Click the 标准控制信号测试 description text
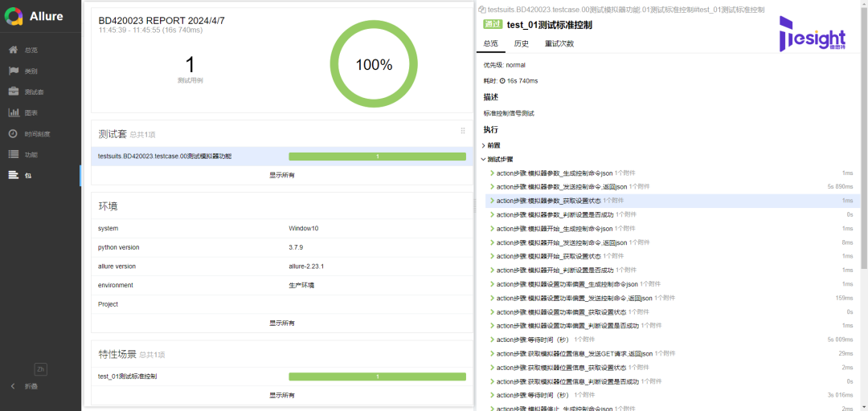 [509, 113]
